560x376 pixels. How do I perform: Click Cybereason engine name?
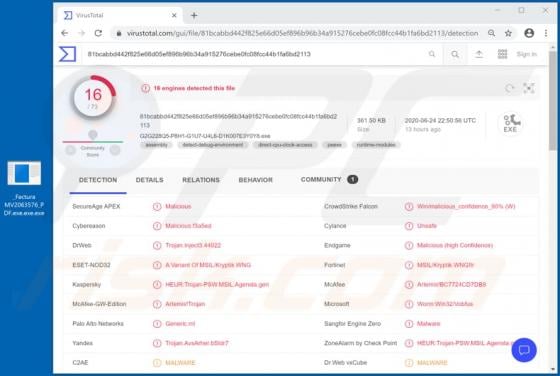[x=89, y=226]
